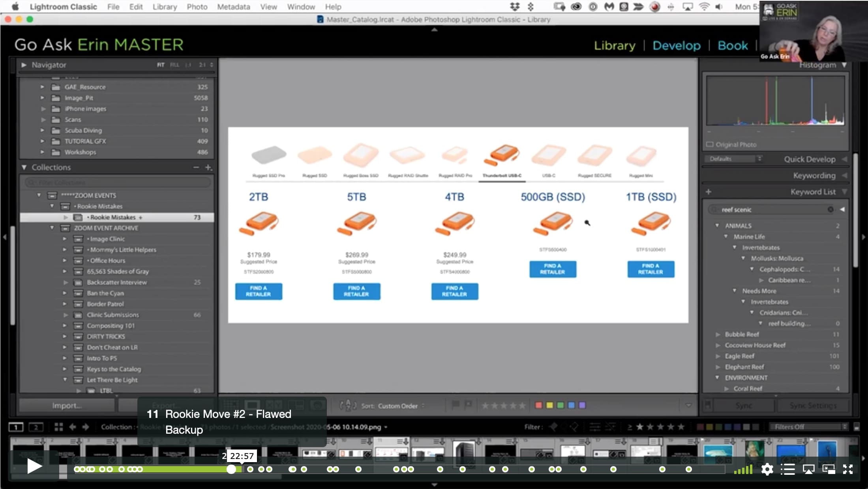Viewport: 868px width, 489px height.
Task: Add a new collection with plus icon
Action: click(x=208, y=167)
